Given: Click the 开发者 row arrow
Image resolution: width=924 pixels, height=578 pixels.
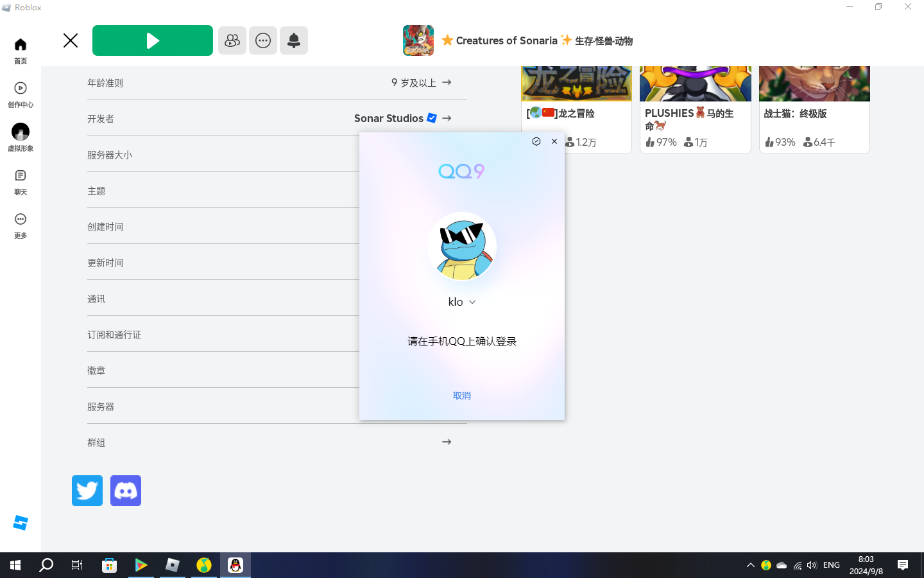Looking at the screenshot, I should [447, 118].
